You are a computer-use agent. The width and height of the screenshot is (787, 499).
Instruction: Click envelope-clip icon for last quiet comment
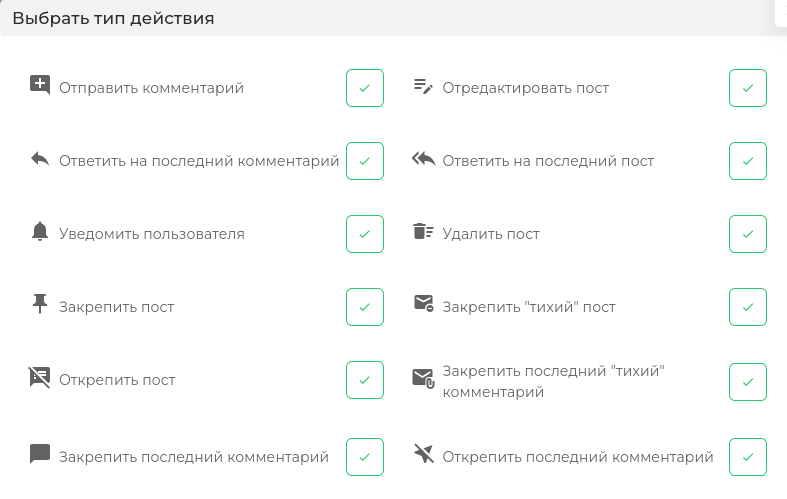pyautogui.click(x=424, y=378)
